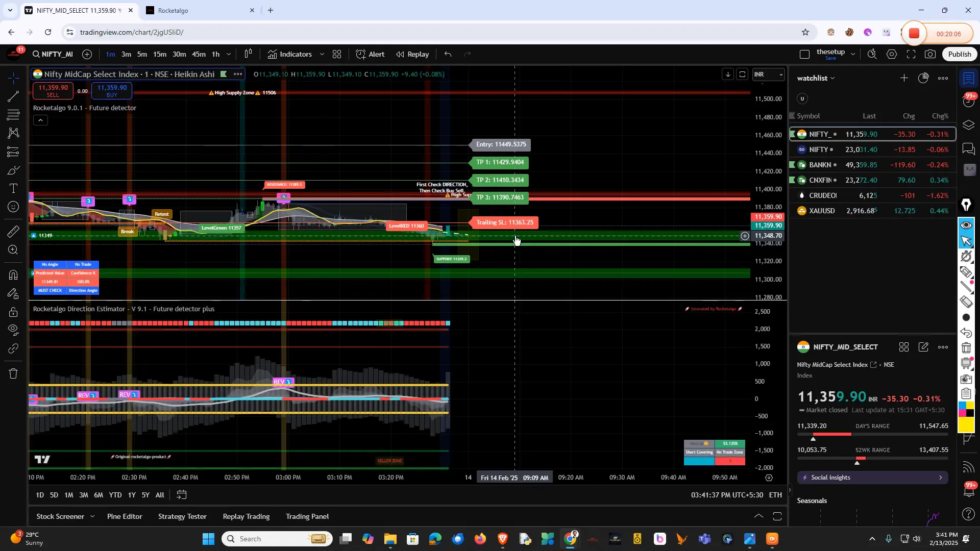The width and height of the screenshot is (980, 551).
Task: Click the Windows taskbar search box
Action: (276, 538)
